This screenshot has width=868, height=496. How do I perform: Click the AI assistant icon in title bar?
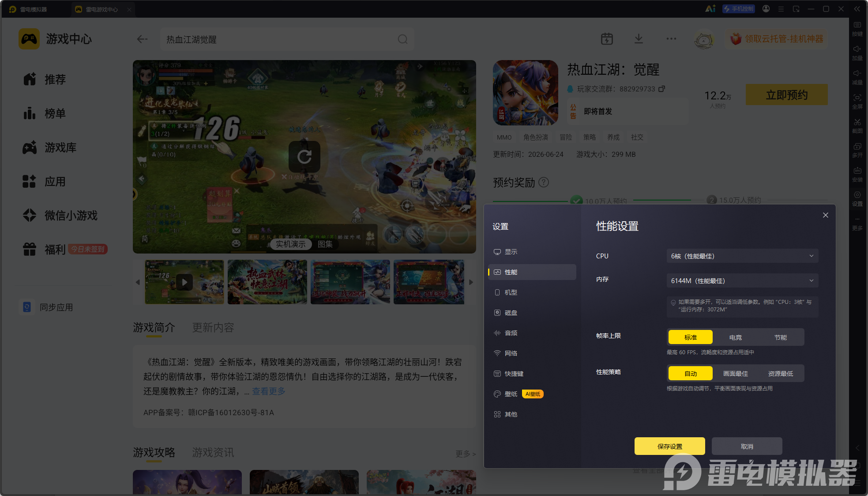[x=710, y=9]
